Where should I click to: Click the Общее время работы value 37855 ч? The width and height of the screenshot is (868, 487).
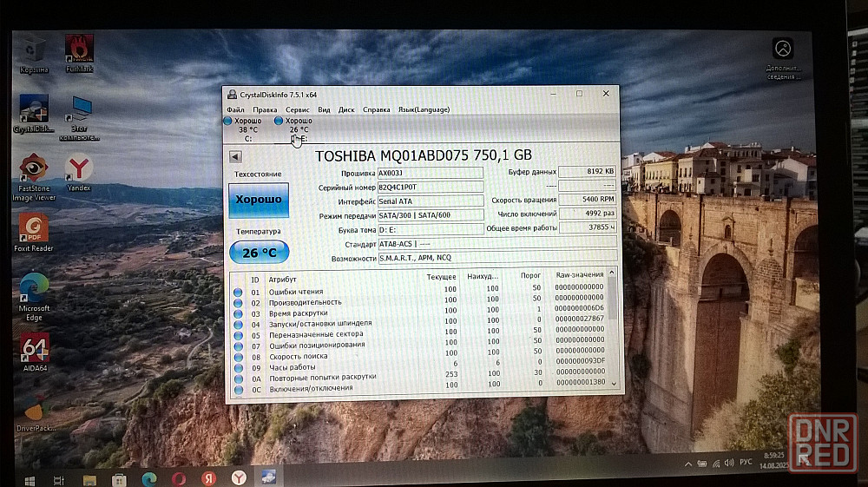click(x=588, y=227)
